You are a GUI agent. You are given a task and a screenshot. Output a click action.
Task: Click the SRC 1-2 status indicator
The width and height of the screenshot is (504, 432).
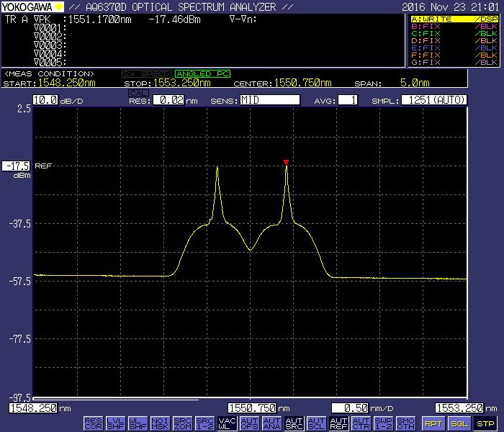tap(204, 423)
